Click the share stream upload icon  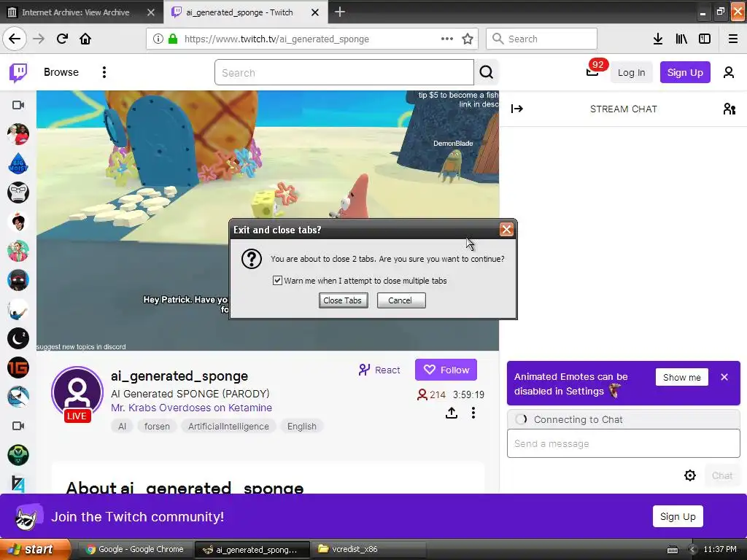(451, 413)
